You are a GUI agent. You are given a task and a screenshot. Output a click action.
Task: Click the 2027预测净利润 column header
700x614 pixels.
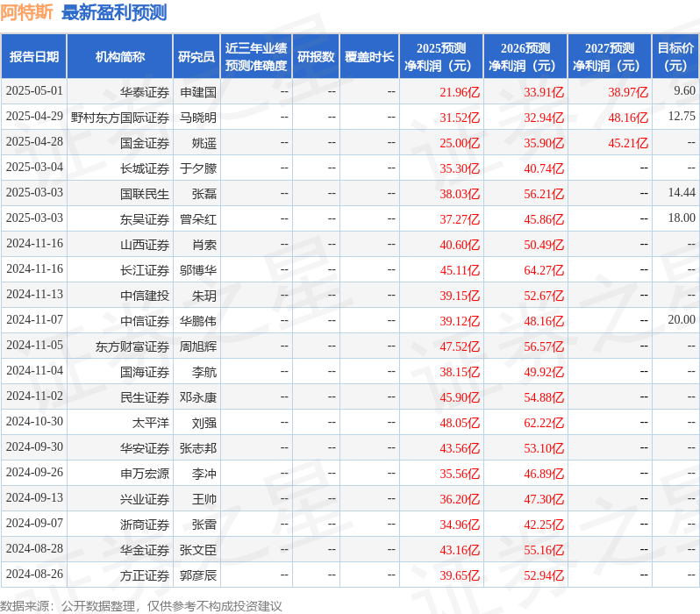tap(610, 57)
